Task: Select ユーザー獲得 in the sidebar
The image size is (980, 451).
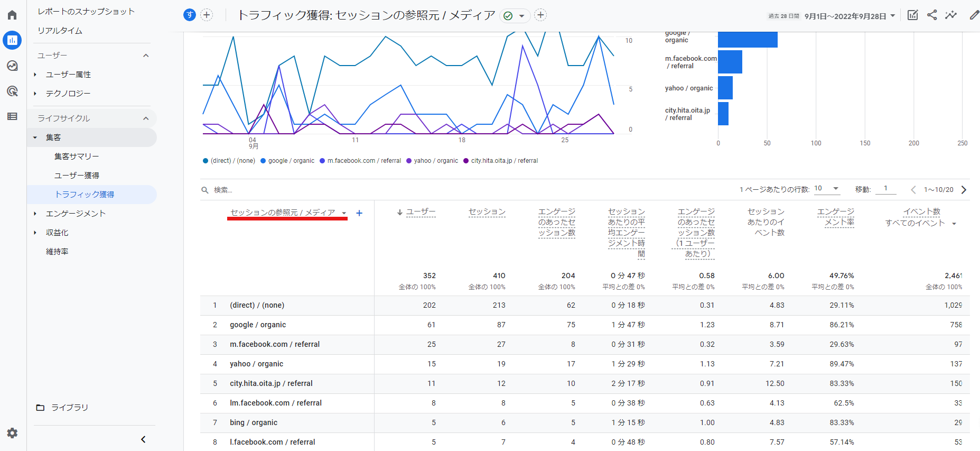Action: (x=77, y=176)
